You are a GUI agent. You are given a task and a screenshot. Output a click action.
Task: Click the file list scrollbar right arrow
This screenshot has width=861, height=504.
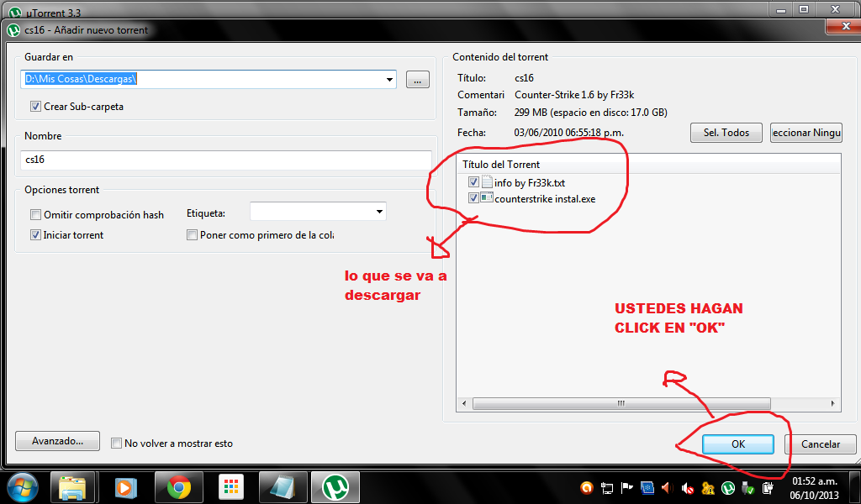tap(833, 404)
